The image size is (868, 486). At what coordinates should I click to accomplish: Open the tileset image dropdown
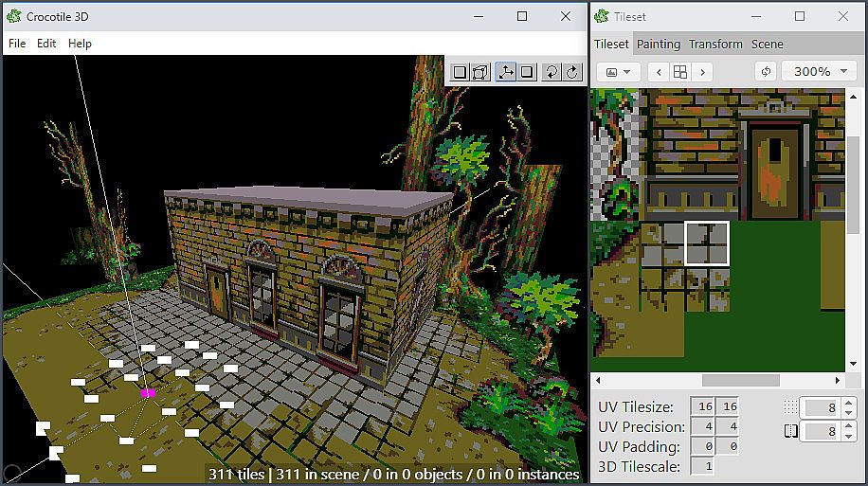[x=619, y=72]
